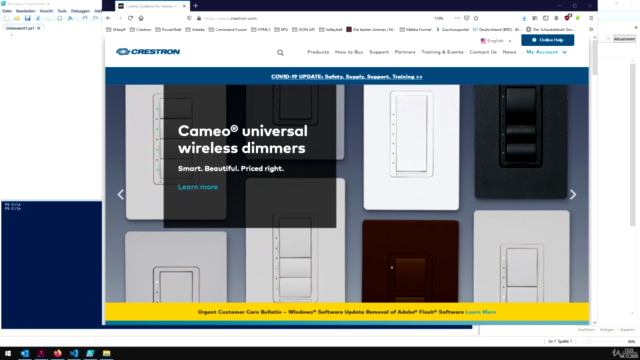Screen dimensions: 640x360
Task: Show previous carousel slide with left arrow
Action: (120, 195)
